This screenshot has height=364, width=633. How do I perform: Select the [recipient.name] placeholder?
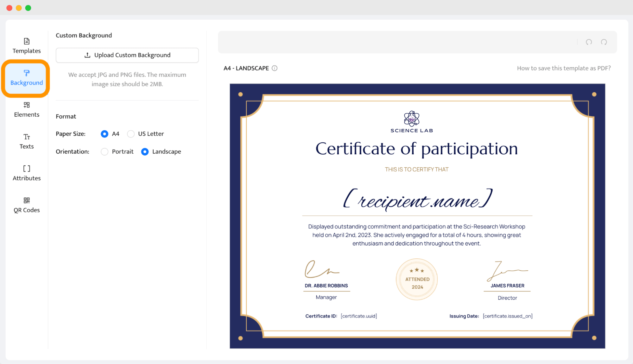(418, 199)
